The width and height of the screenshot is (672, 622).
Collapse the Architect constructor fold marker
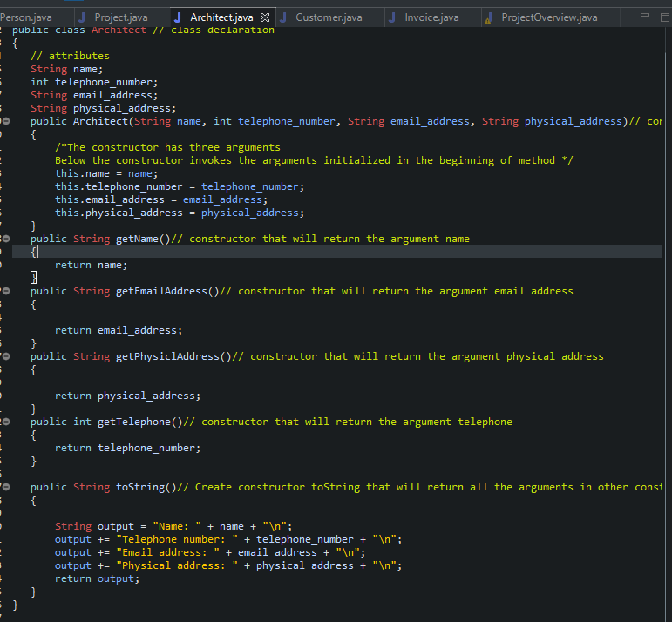click(x=6, y=121)
